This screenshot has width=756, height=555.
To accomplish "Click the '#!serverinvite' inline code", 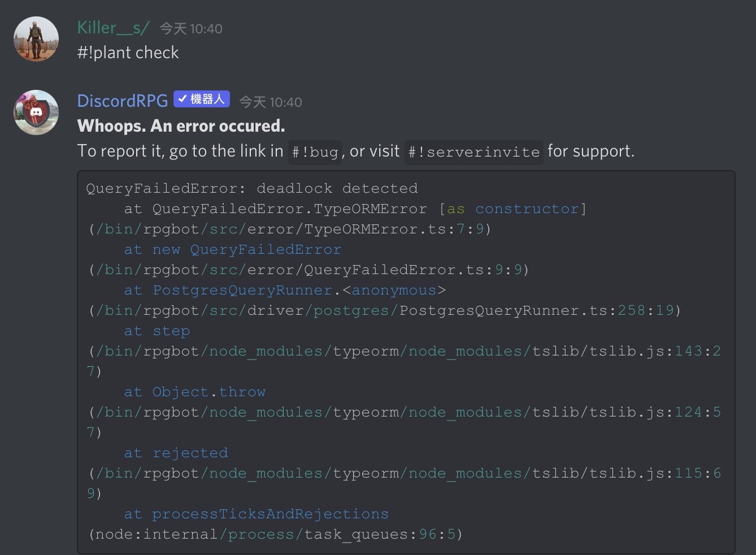I will [x=473, y=152].
